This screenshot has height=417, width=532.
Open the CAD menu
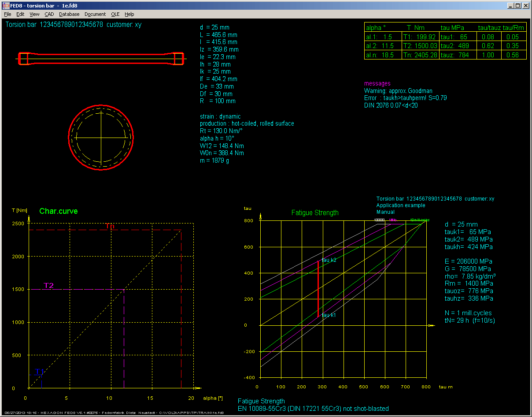coord(49,14)
